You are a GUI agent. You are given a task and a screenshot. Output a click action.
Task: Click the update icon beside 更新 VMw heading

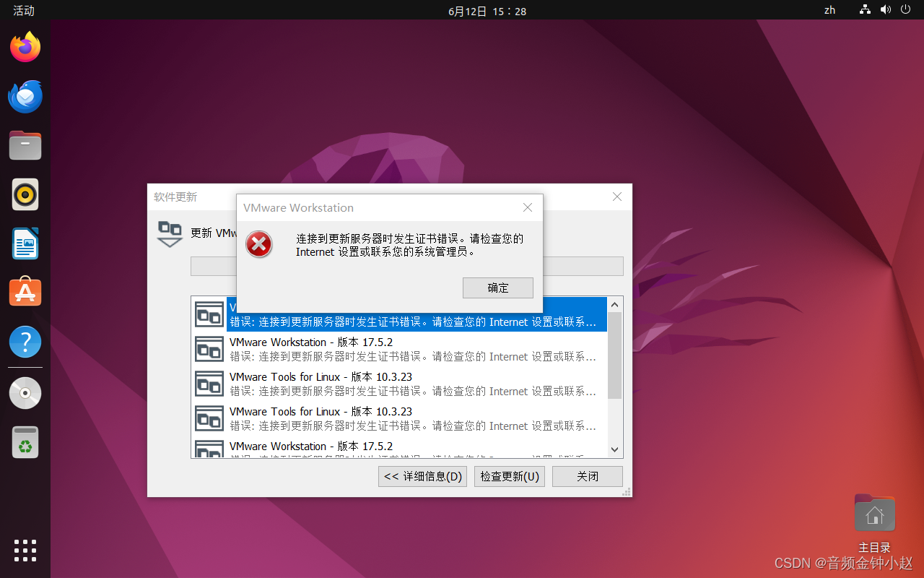click(170, 234)
